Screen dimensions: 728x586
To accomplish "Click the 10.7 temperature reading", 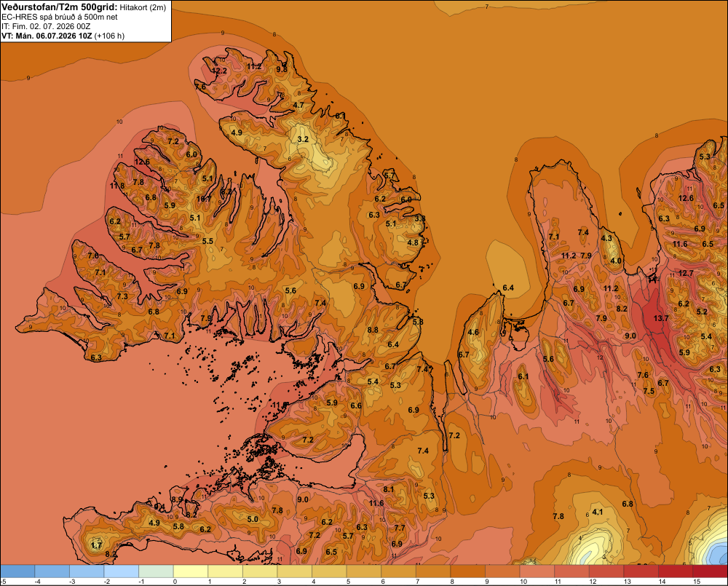I will (204, 199).
